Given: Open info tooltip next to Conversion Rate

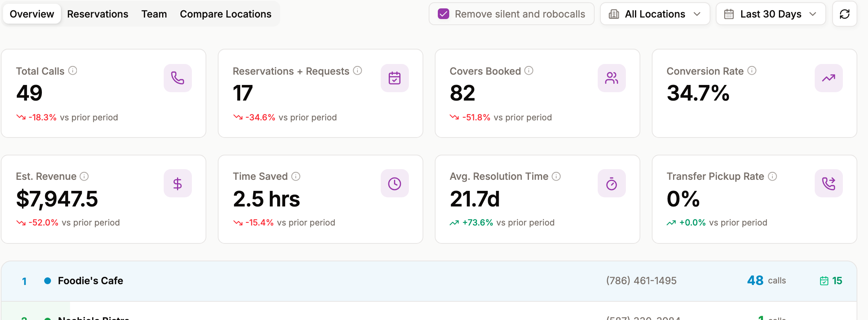Looking at the screenshot, I should [x=752, y=71].
